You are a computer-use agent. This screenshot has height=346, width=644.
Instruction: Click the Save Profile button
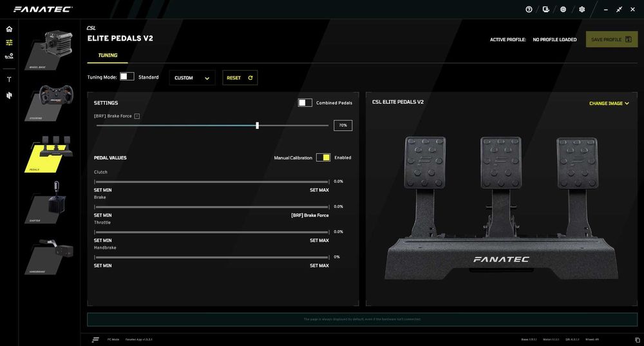(x=612, y=39)
